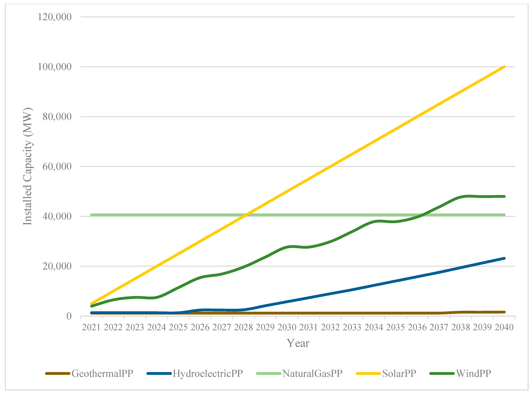Click the 60,000 y-axis tick label
Viewport: 532px width, 394px height.
click(57, 166)
